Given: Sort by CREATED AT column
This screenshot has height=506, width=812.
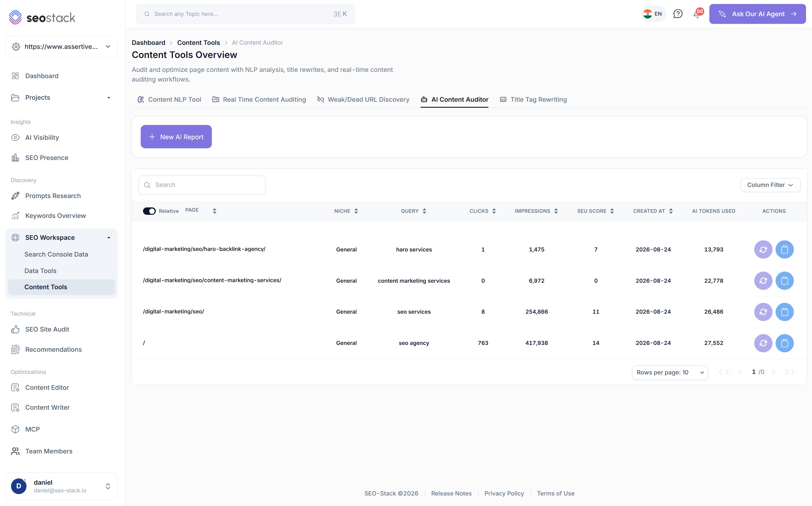Looking at the screenshot, I should click(x=671, y=211).
